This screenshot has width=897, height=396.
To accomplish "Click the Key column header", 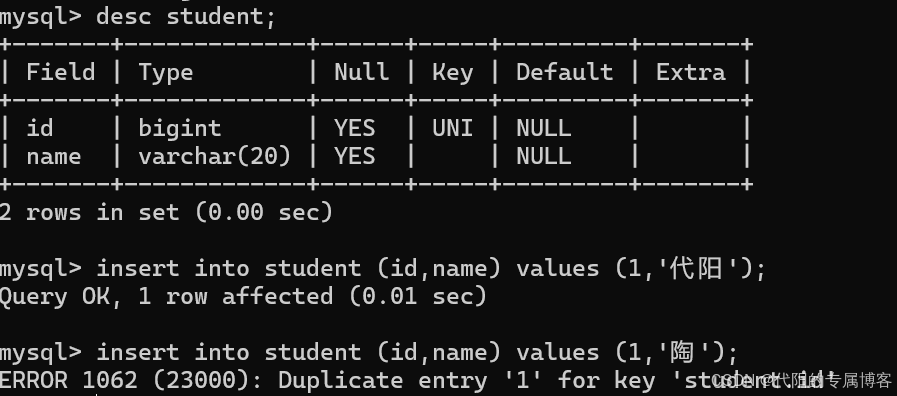I will pos(453,73).
